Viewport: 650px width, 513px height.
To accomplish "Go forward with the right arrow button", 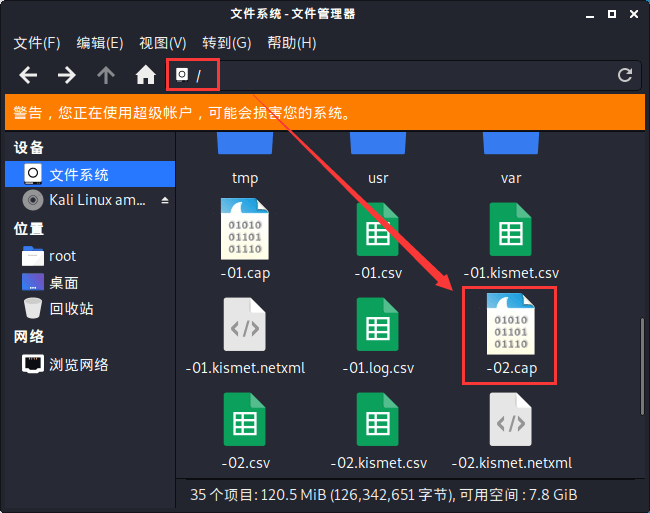I will 66,75.
